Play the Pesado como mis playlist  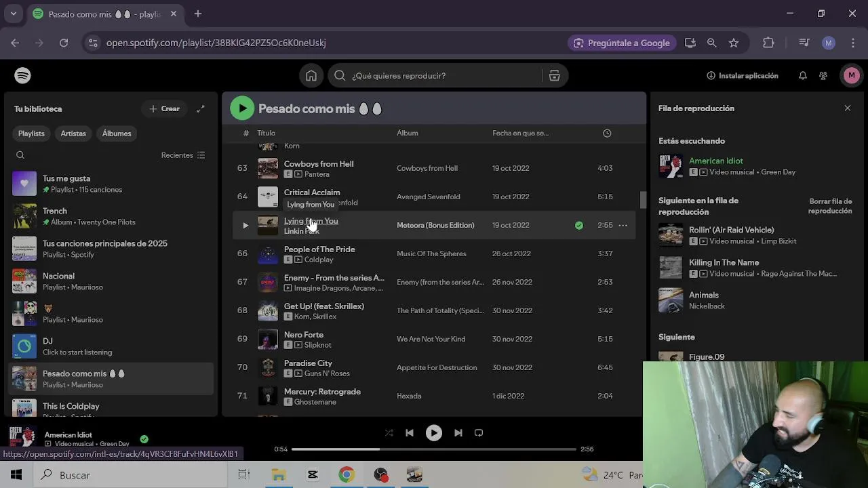(242, 108)
